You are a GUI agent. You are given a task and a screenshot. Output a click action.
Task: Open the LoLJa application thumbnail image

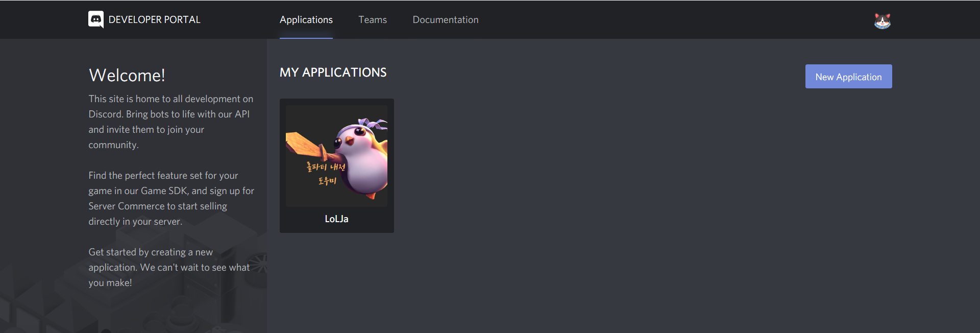(x=336, y=156)
